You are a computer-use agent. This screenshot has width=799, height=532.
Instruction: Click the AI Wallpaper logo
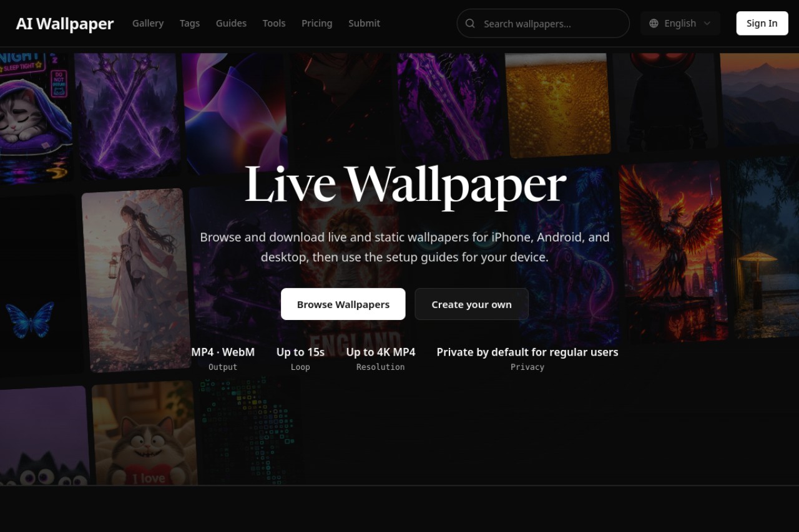65,24
